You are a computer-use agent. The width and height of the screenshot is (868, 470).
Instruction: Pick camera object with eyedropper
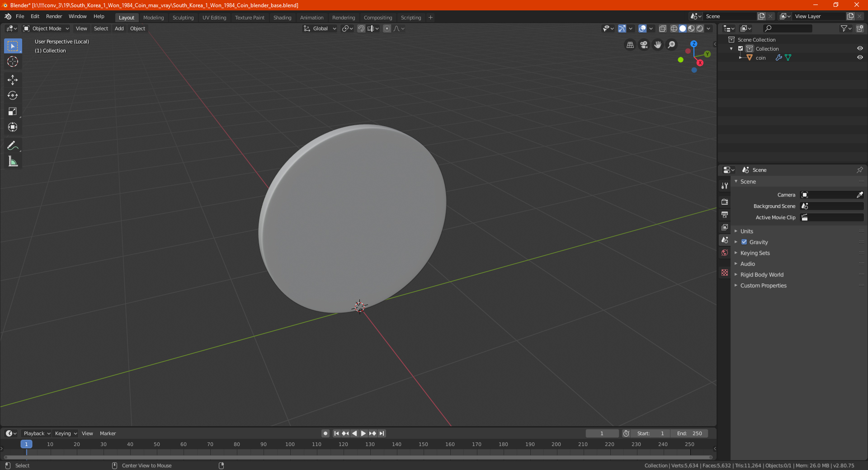[x=859, y=195]
